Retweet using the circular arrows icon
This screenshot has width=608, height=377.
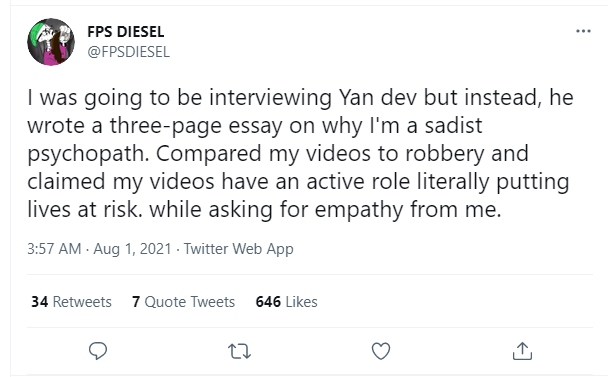tap(239, 351)
